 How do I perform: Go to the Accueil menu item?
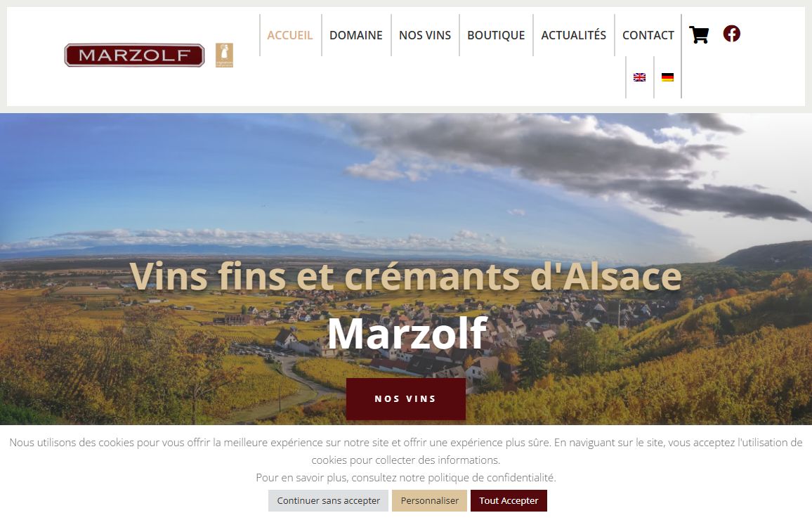click(x=290, y=35)
